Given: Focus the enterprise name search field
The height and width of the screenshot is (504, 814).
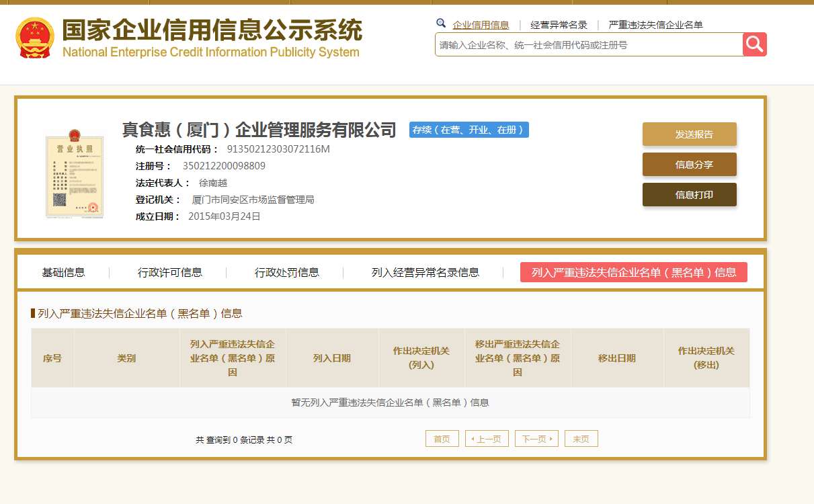Looking at the screenshot, I should [589, 45].
